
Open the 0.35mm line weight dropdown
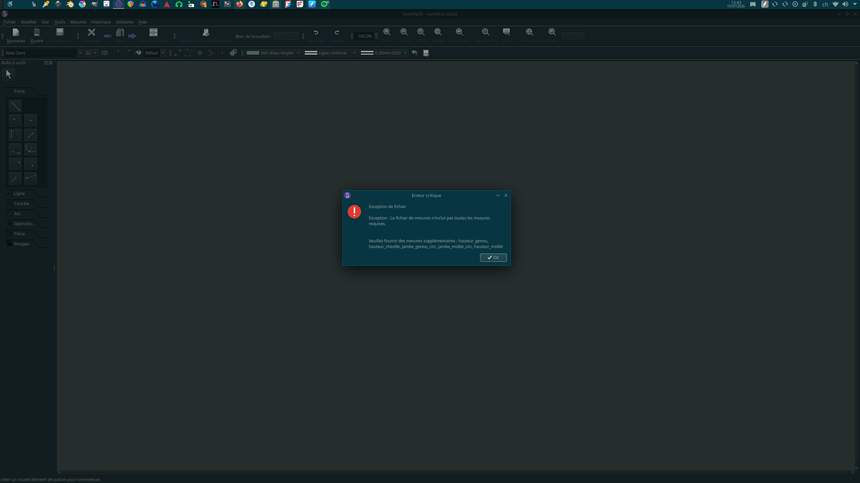(384, 53)
